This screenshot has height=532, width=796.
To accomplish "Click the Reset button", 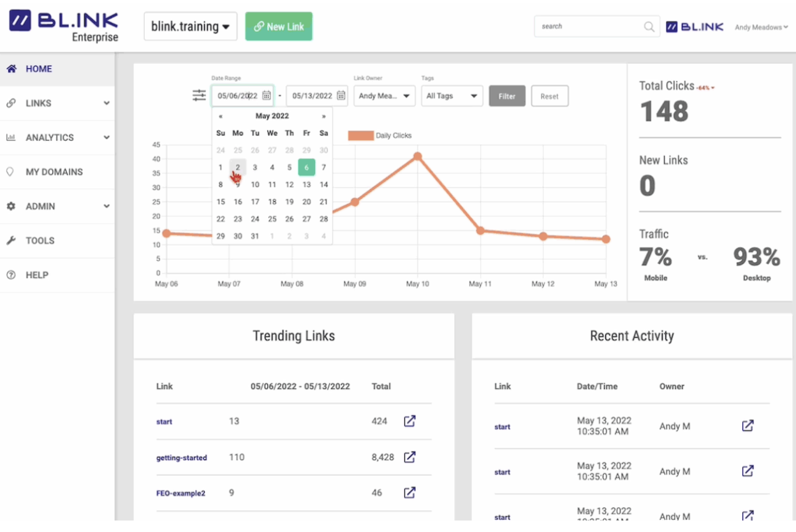I will [x=550, y=96].
